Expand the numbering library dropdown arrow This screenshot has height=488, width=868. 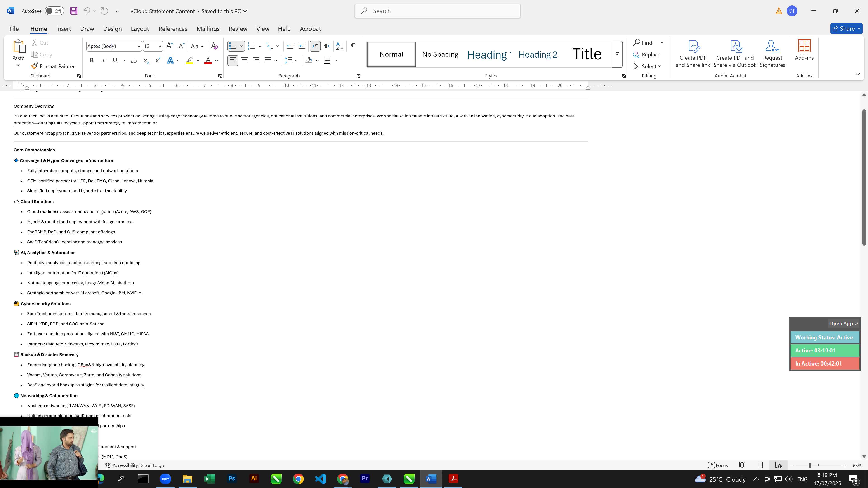tap(260, 46)
